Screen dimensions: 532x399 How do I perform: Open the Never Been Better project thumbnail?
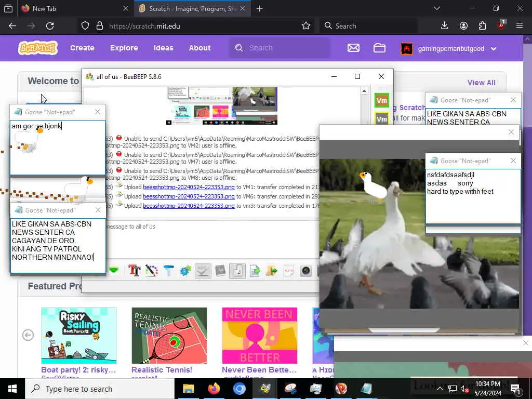(260, 336)
